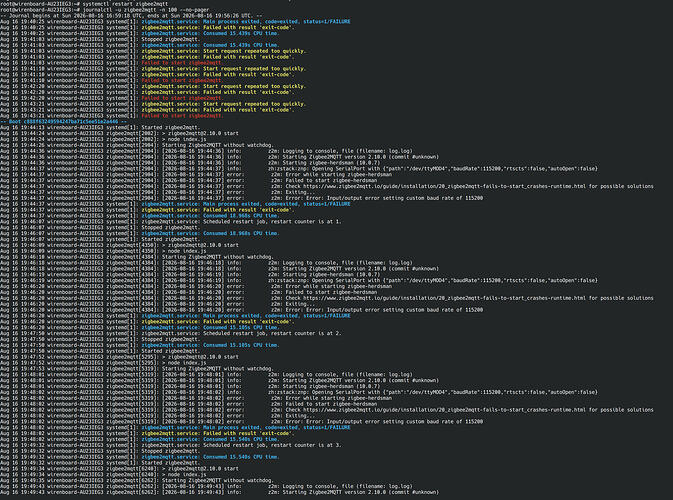Select 'Start request repeated too quickly' at 19:43:21
This screenshot has height=500, width=673.
(x=254, y=104)
